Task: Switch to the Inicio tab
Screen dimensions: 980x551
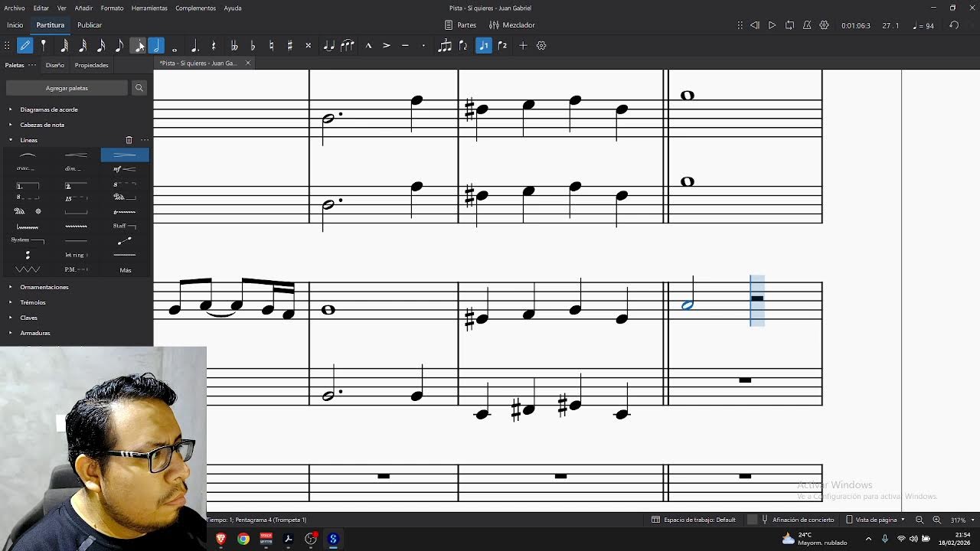Action: pyautogui.click(x=15, y=25)
